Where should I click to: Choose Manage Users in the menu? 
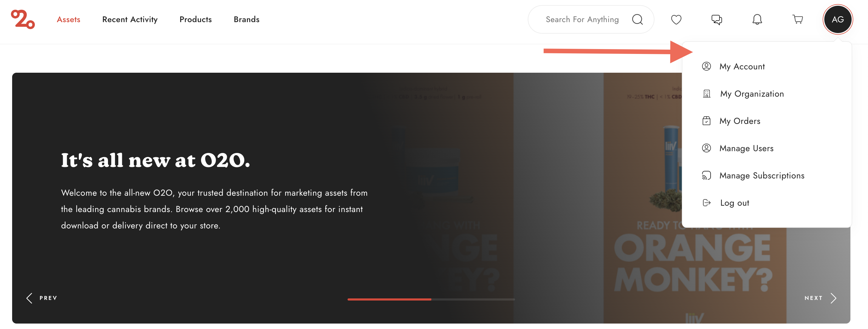pyautogui.click(x=746, y=148)
